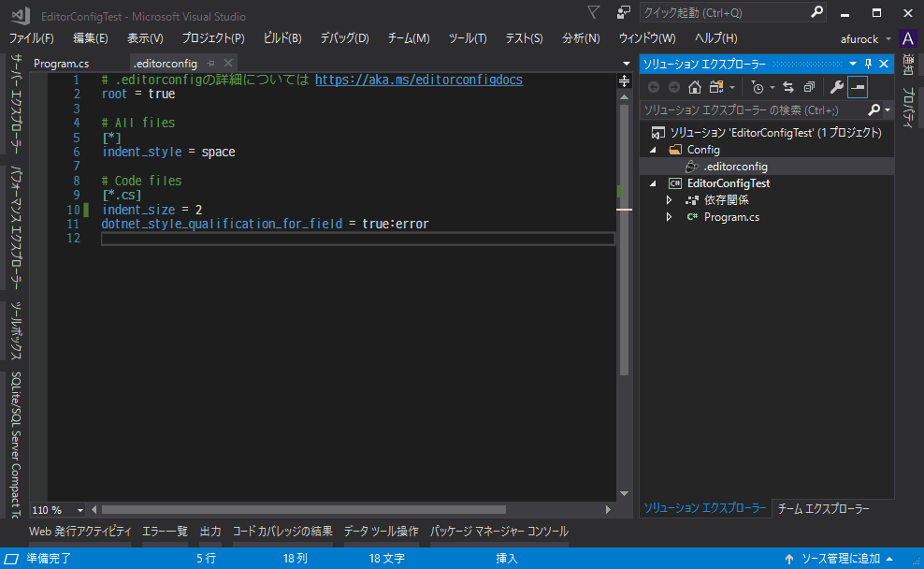Click the account avatar A icon
This screenshot has width=924, height=569.
908,39
